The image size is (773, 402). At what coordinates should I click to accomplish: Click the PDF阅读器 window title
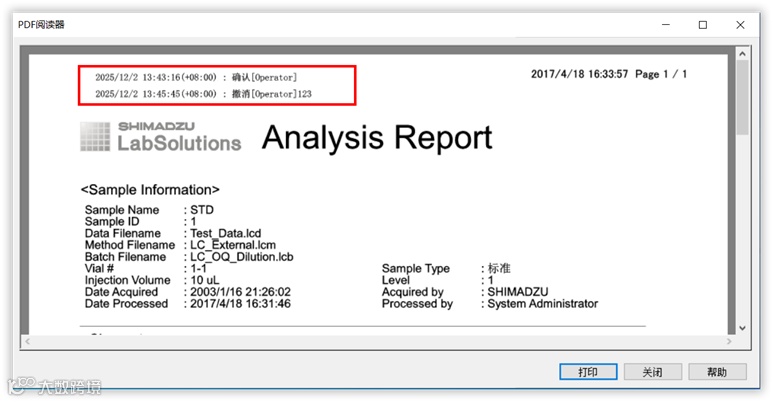[x=41, y=25]
